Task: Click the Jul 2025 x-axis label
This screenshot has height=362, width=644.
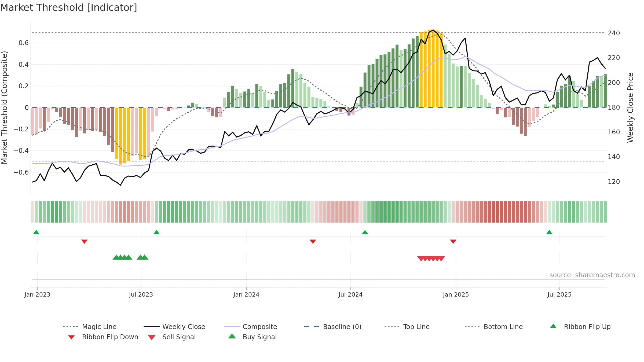Action: [559, 294]
